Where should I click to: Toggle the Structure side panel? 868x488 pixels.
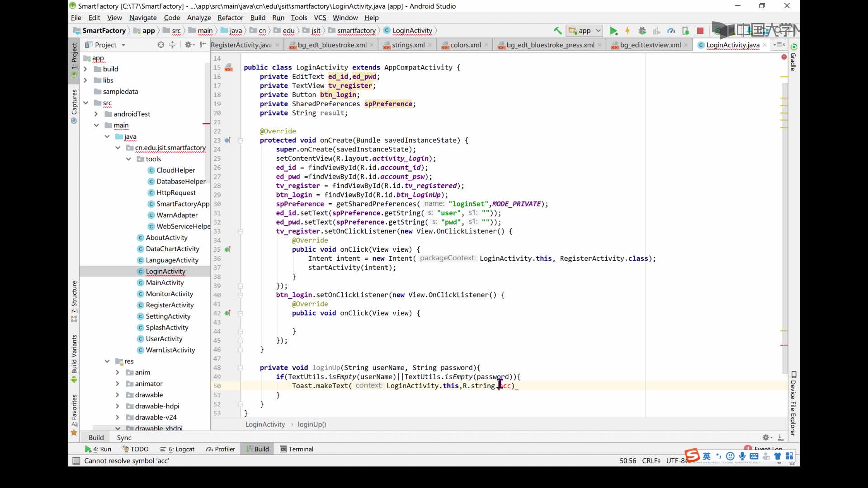(x=74, y=301)
